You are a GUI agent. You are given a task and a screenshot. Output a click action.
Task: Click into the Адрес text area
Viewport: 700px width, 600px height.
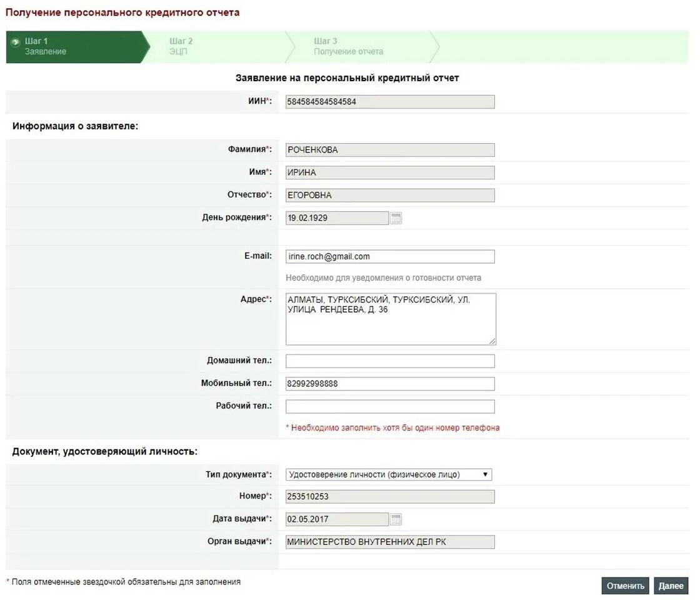(391, 319)
